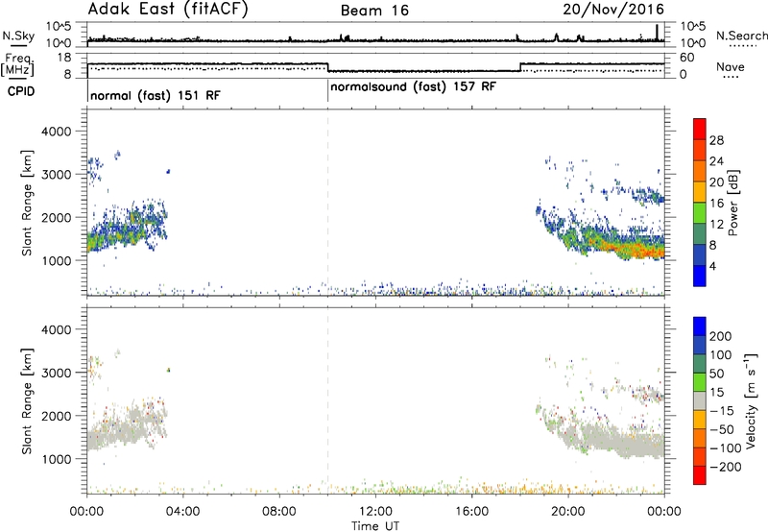Image resolution: width=768 pixels, height=532 pixels.
Task: Click the 'Freq. [MHz]' axis label
Action: point(18,65)
